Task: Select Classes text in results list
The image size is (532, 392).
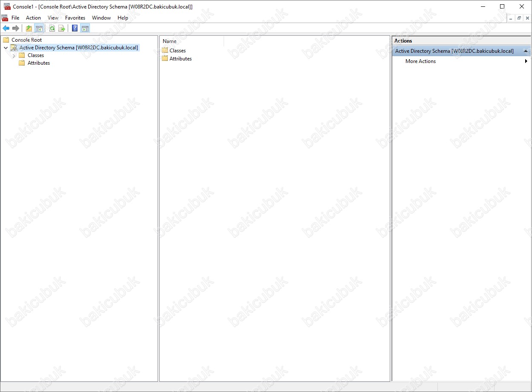Action: tap(178, 51)
